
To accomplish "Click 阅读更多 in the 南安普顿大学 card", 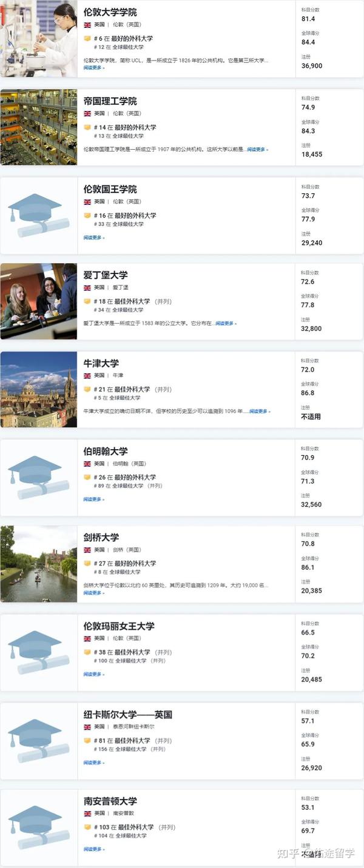I will [93, 849].
